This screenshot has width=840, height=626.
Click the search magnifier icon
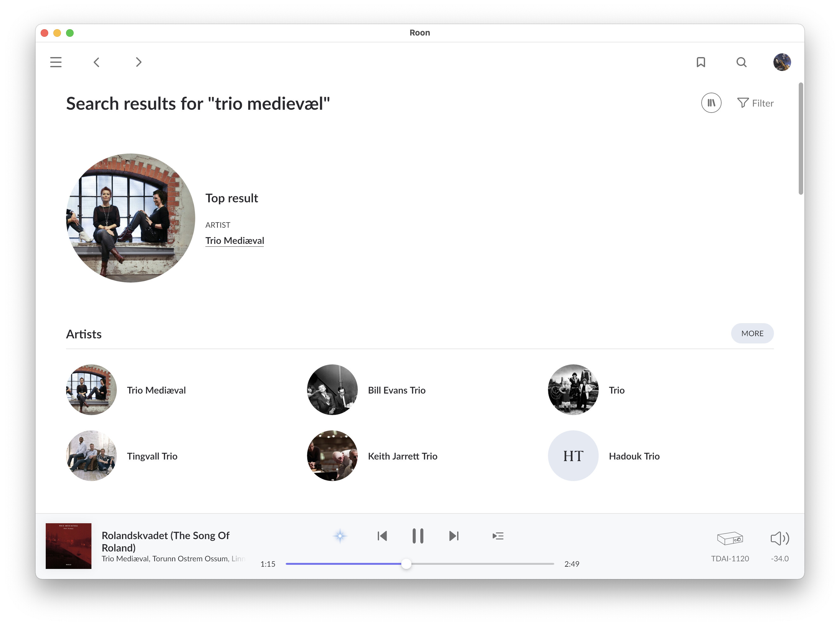click(741, 62)
